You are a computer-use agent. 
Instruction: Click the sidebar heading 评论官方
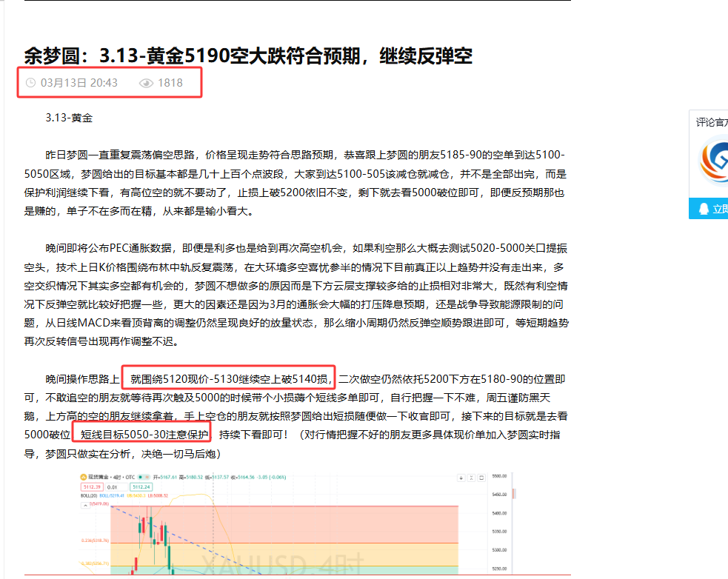click(711, 122)
